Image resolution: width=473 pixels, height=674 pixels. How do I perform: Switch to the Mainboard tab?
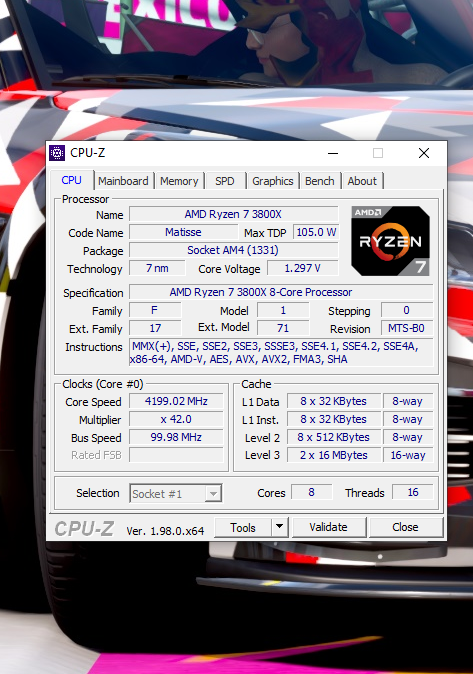(123, 181)
